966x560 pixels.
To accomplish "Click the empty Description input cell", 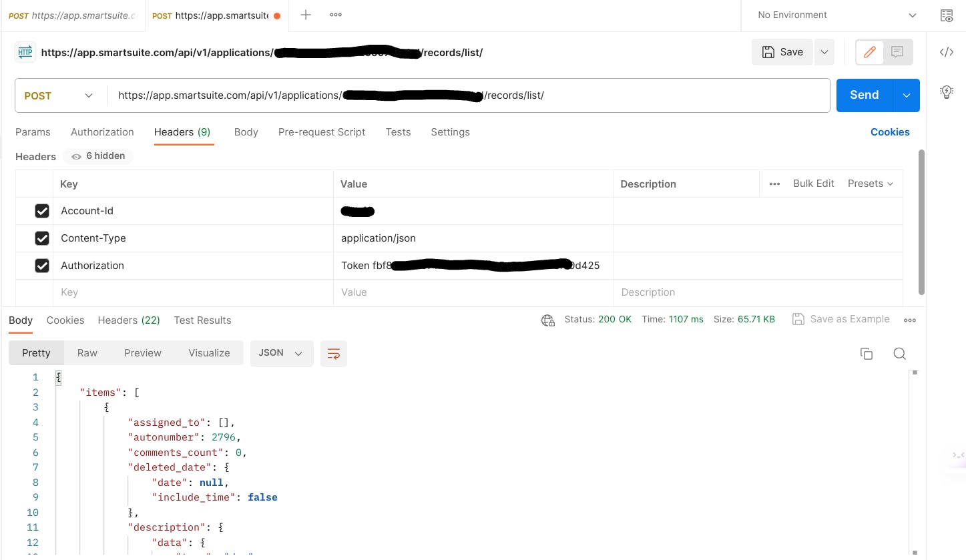I will click(758, 292).
